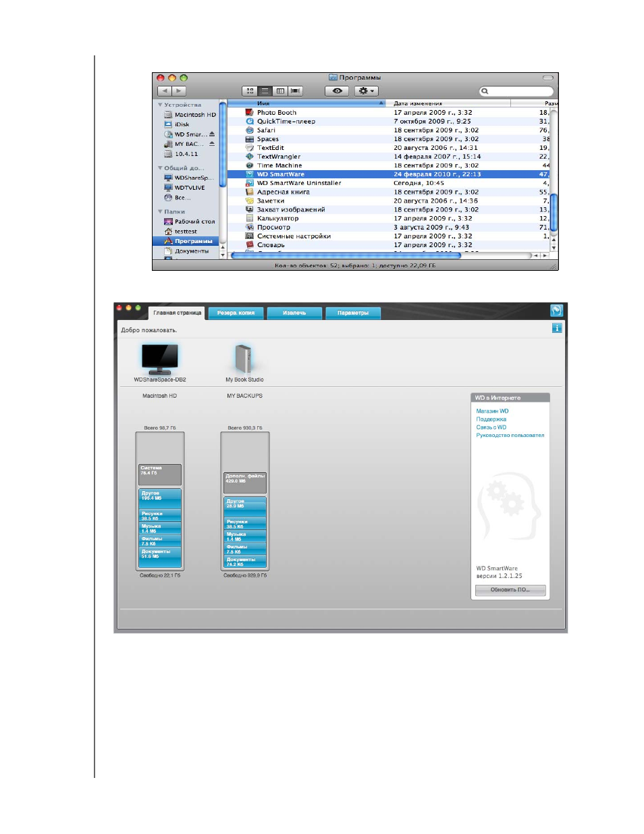
Task: Open Рабочий стол in Finder sidebar
Action: click(x=189, y=221)
